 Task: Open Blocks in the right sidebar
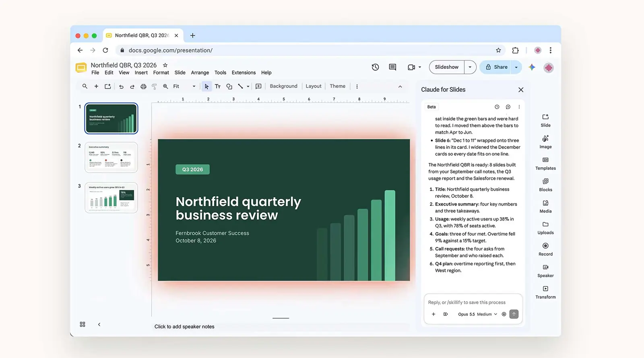pos(545,185)
